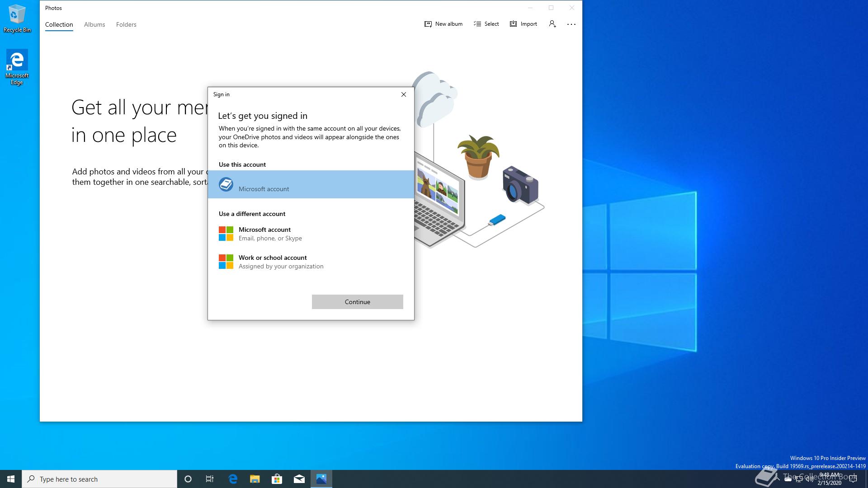The height and width of the screenshot is (488, 868).
Task: Maximize the Photos window
Action: (x=551, y=8)
